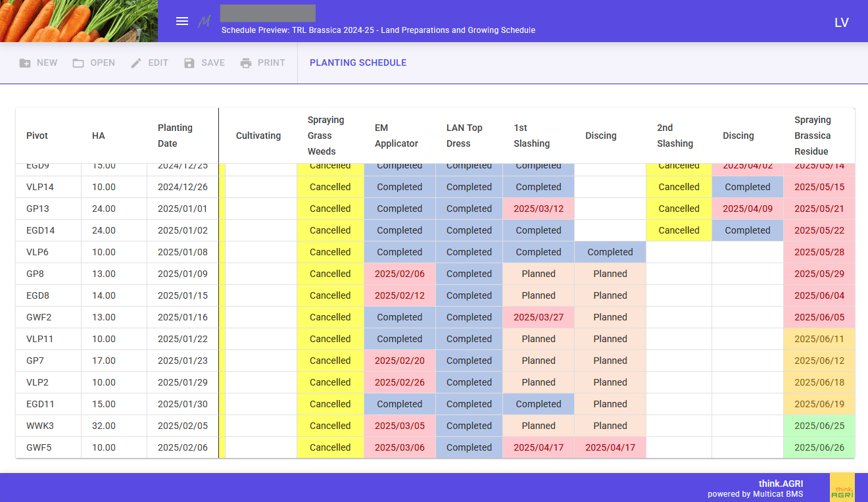868x502 pixels.
Task: Click the yellow Cancelled 2nd Slashing cell for VLP14
Action: [x=679, y=187]
